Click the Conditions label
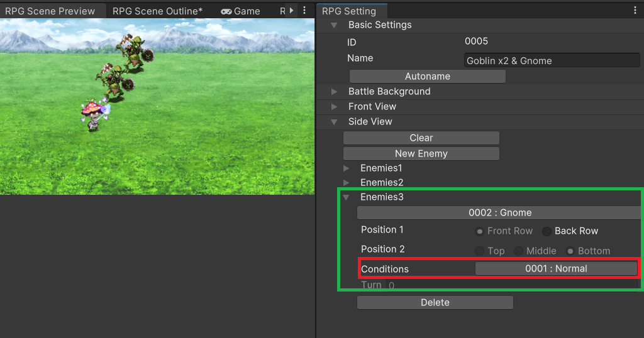 (385, 269)
